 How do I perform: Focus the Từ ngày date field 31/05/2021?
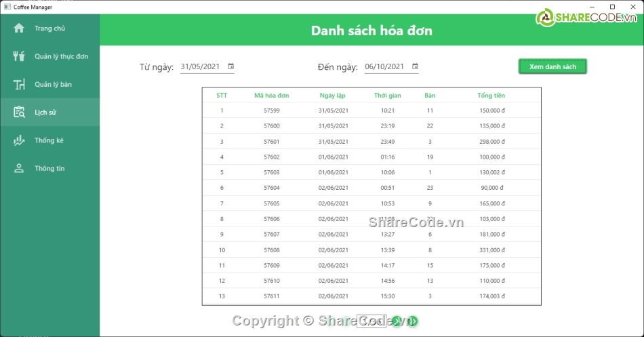[207, 66]
